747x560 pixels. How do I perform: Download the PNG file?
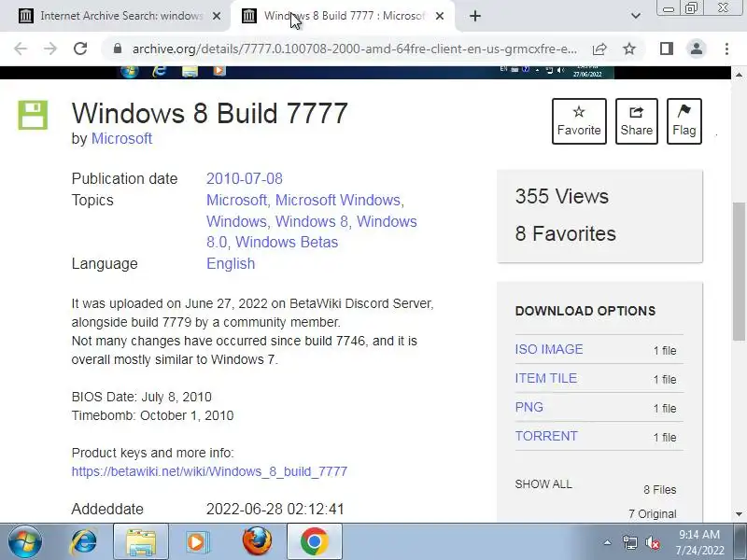pyautogui.click(x=529, y=407)
